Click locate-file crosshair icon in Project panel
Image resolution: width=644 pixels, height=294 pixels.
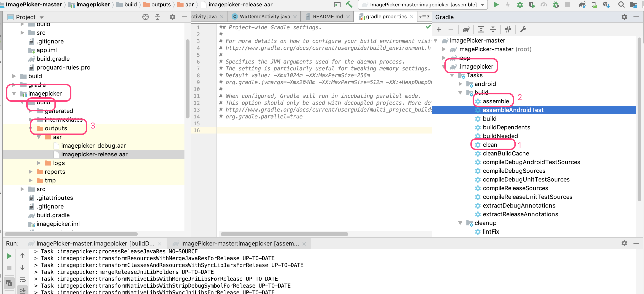pos(146,17)
